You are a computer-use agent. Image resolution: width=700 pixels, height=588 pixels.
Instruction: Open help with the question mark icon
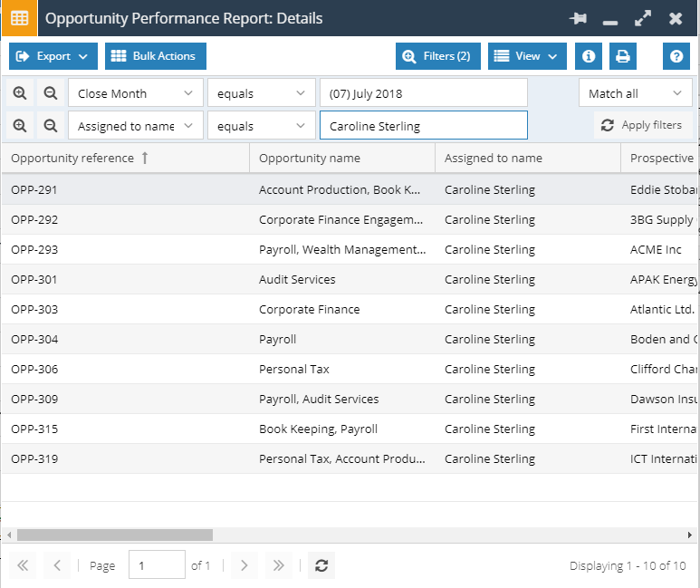[676, 56]
